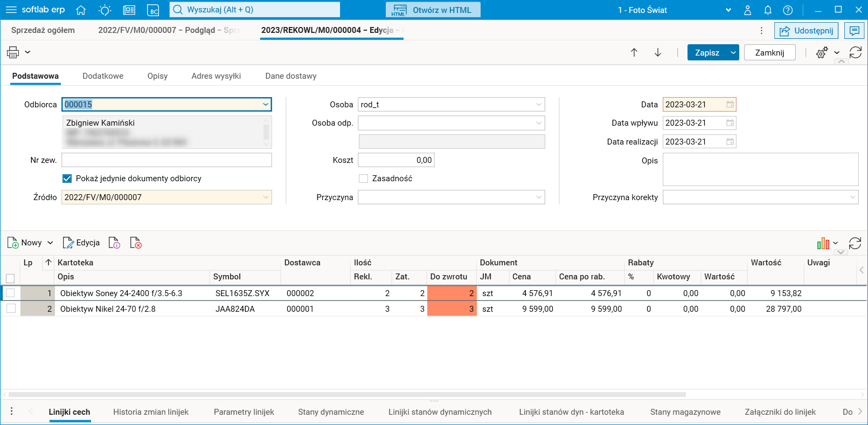Tick checkbox for Obiektyw Nikel row

pyautogui.click(x=11, y=309)
